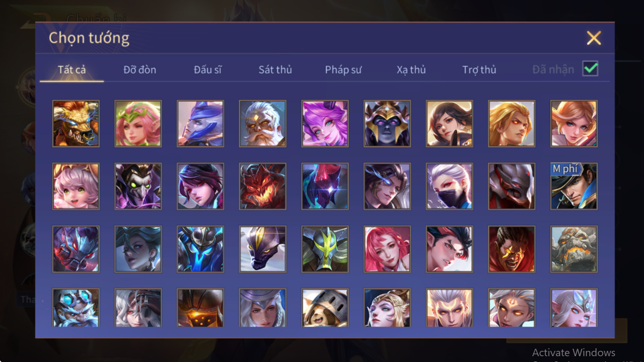Screen dimensions: 644x362
Task: Choose the rock golem hero portrait
Action: pos(574,249)
